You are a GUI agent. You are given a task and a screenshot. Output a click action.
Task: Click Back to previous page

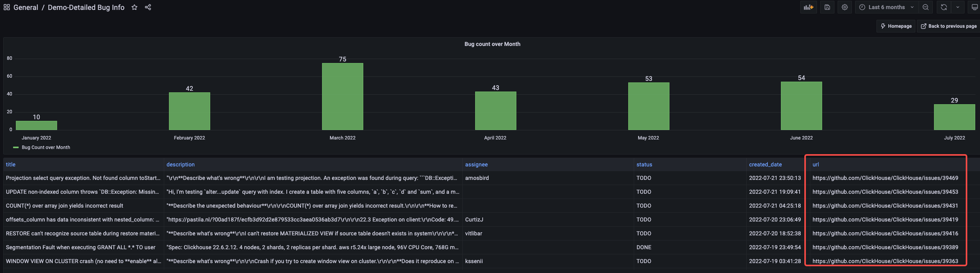tap(948, 26)
